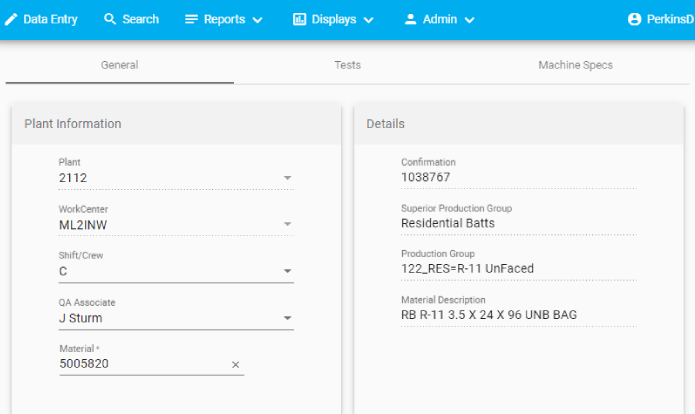Select the Plant value 2112
Image resolution: width=695 pixels, height=414 pixels.
73,178
